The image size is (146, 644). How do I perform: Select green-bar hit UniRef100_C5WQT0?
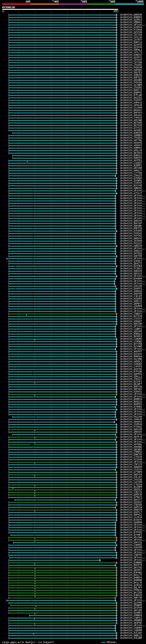coord(131,314)
